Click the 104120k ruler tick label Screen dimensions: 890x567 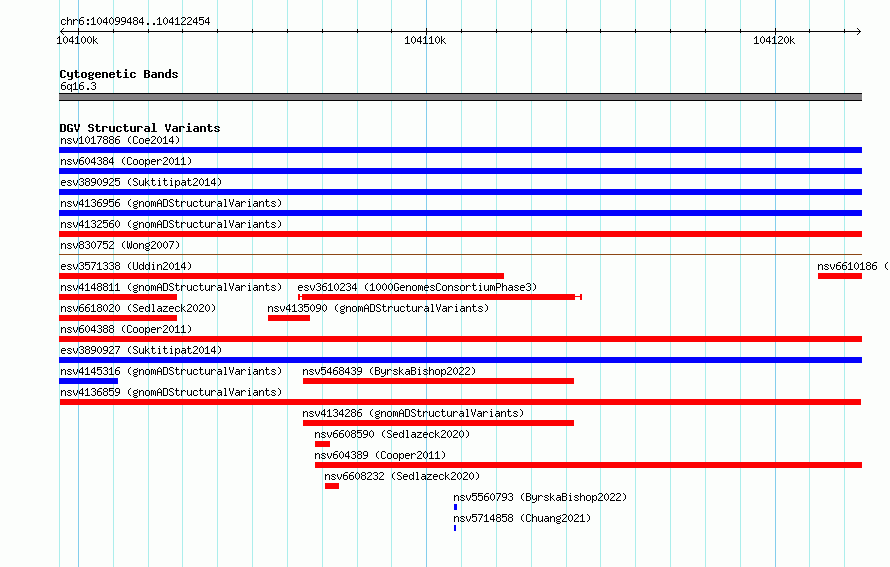pyautogui.click(x=774, y=40)
